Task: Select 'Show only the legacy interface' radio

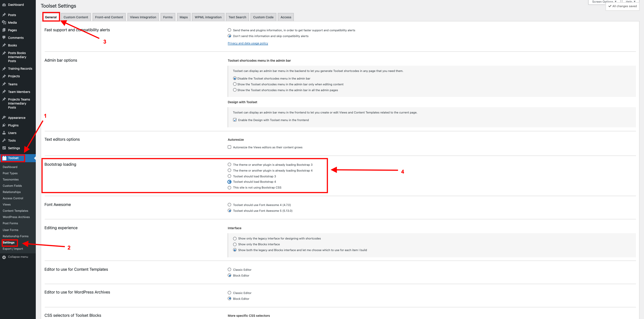Action: coord(235,239)
